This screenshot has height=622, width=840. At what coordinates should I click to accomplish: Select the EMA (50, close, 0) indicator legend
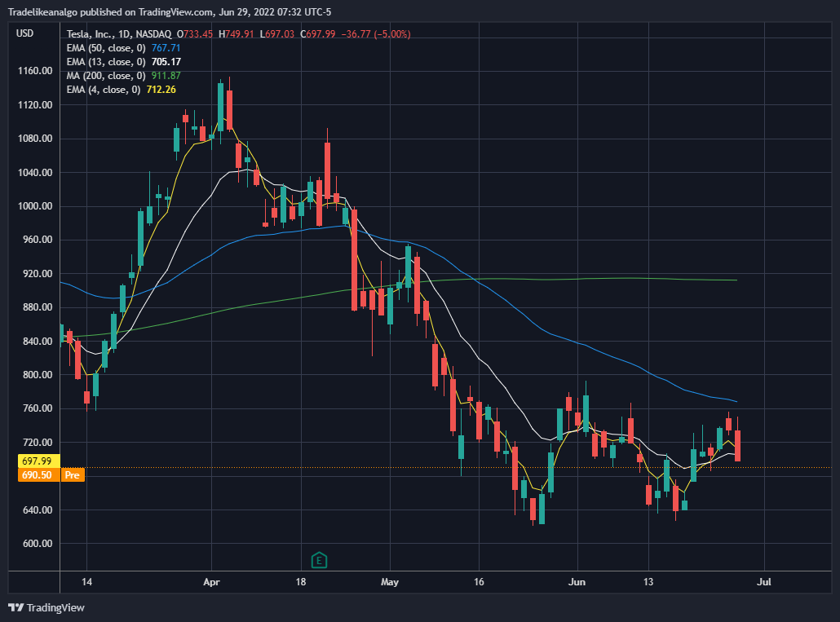pyautogui.click(x=106, y=48)
